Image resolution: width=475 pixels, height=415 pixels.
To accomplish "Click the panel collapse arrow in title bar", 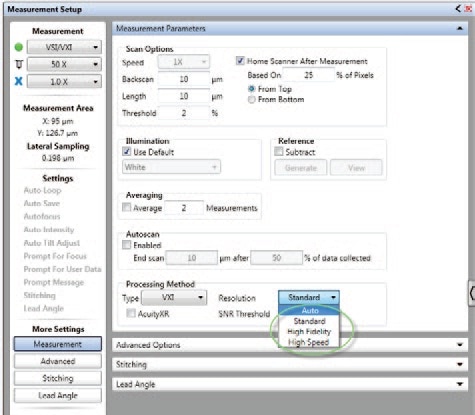I will coord(458,9).
